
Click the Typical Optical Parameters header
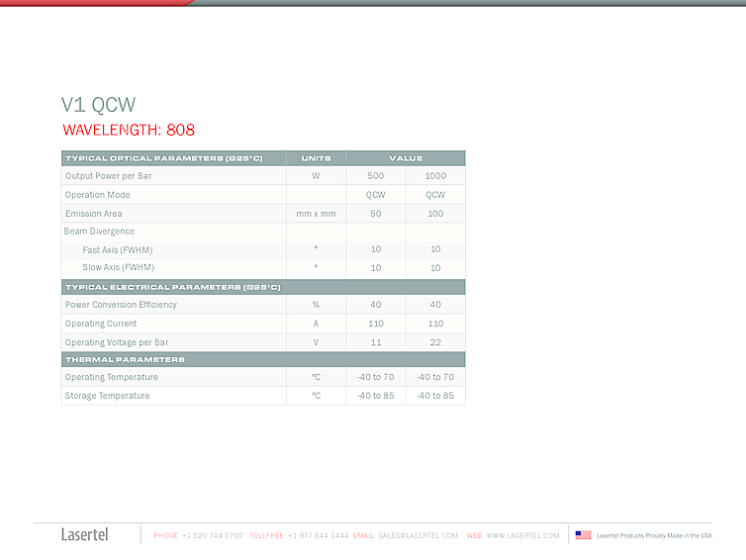point(163,158)
